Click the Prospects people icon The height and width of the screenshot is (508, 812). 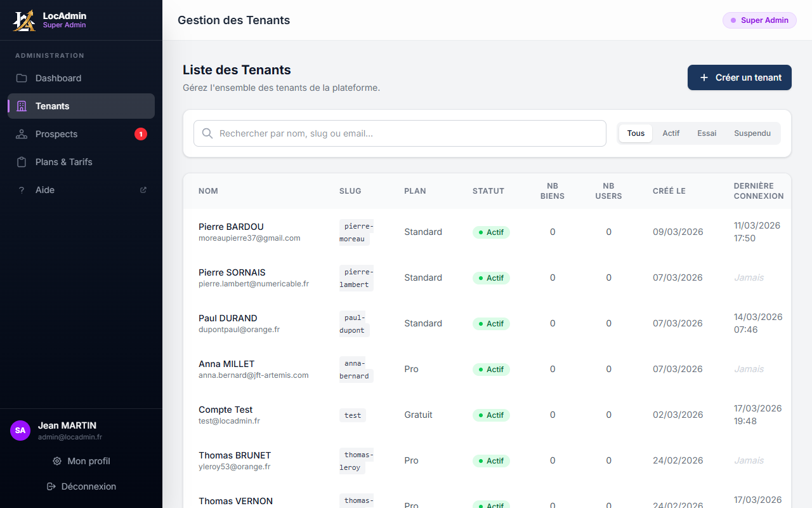(x=22, y=134)
